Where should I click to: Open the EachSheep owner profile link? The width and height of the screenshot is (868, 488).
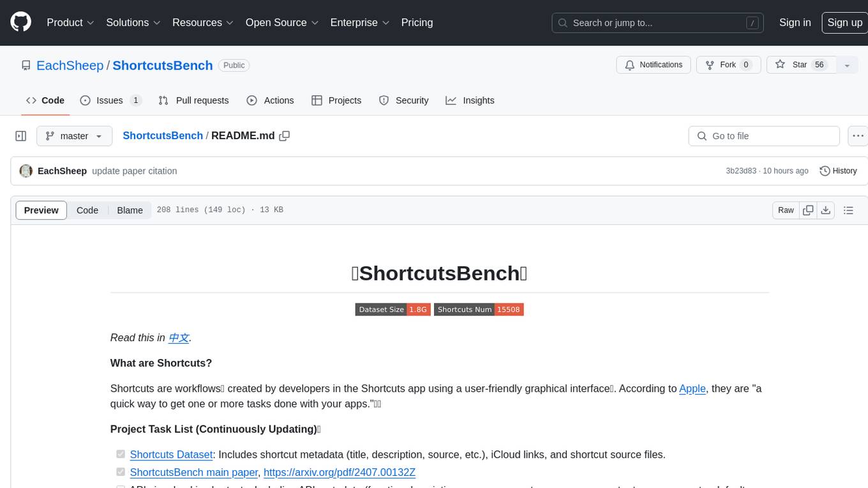tap(70, 65)
